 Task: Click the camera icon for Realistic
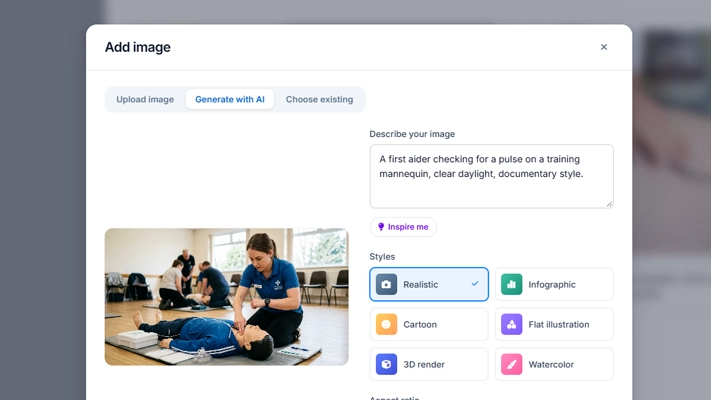(386, 284)
